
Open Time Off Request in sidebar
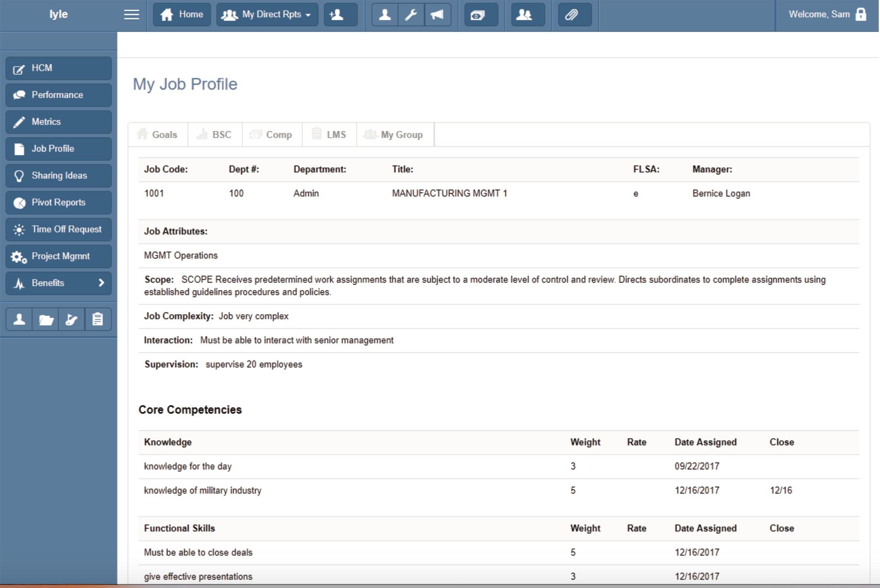58,229
